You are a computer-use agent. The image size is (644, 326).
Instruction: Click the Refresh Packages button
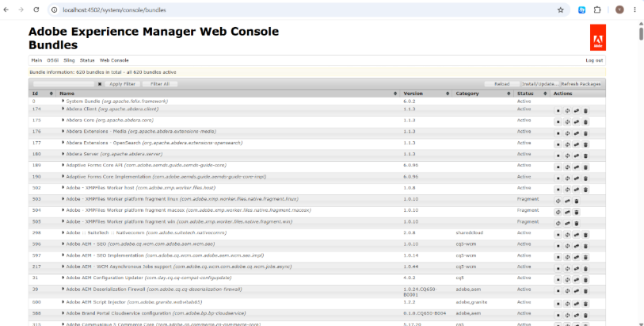[581, 84]
